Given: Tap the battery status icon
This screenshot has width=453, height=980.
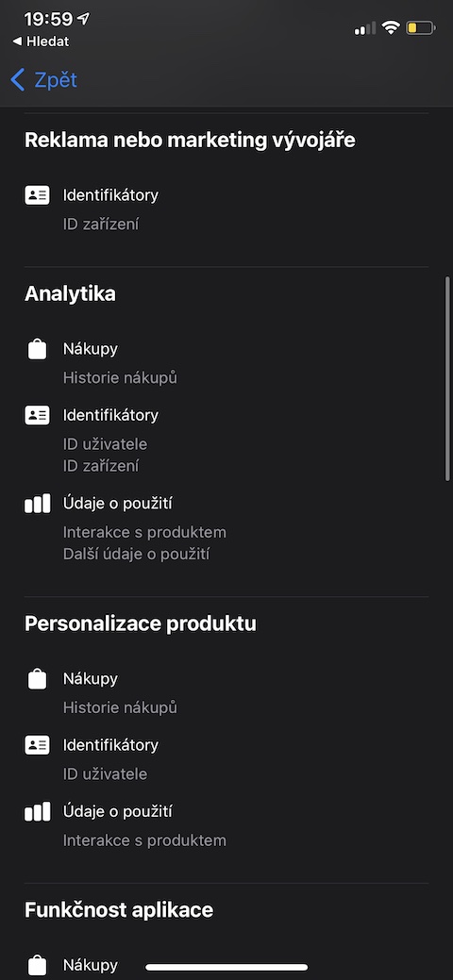Looking at the screenshot, I should click(x=420, y=27).
